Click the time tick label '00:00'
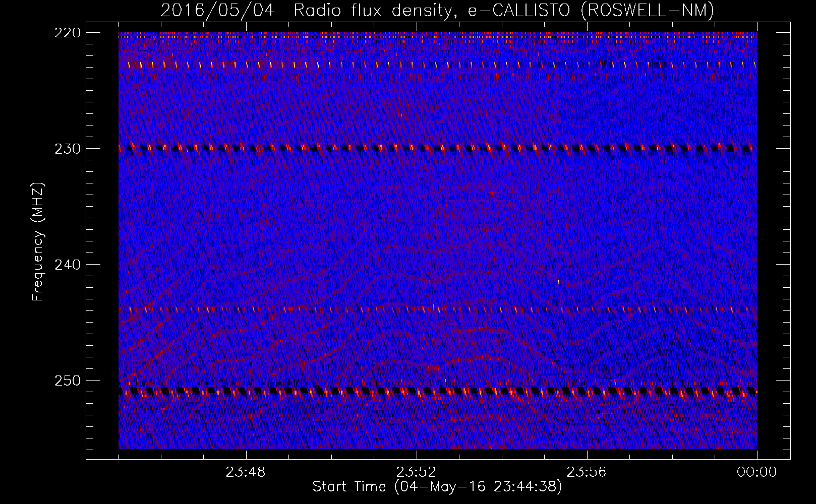 [757, 472]
